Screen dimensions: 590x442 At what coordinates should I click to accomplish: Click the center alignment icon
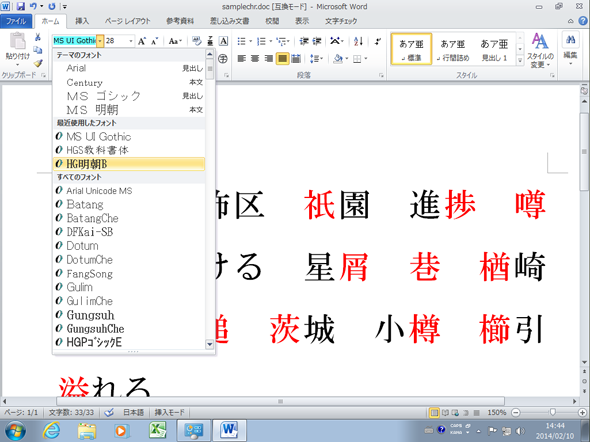click(255, 59)
